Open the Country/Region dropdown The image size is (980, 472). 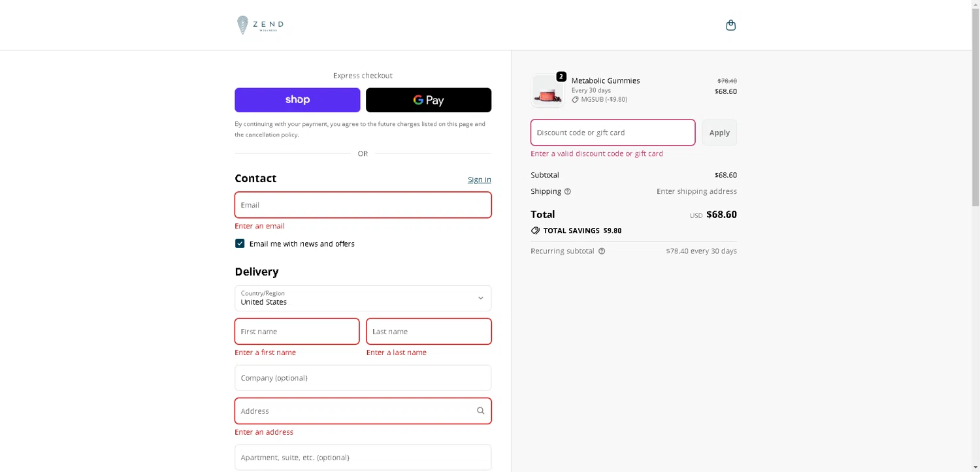[x=363, y=298]
